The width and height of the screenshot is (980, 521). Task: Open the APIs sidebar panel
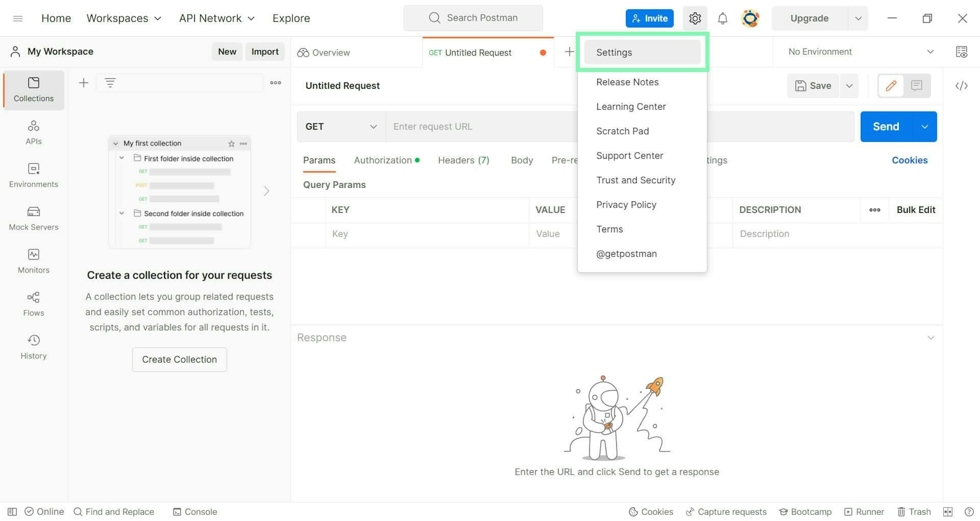(x=33, y=133)
